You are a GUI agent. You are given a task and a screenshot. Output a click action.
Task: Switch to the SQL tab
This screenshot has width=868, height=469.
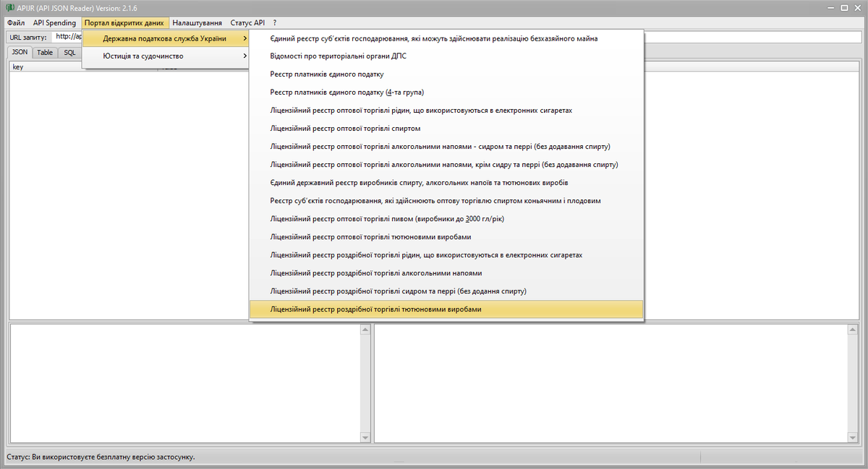tap(69, 53)
